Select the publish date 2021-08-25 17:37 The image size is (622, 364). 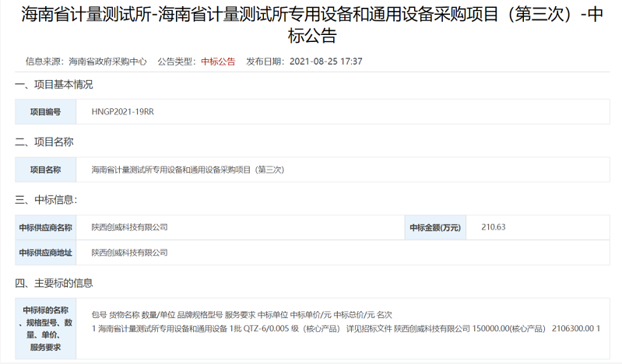325,61
